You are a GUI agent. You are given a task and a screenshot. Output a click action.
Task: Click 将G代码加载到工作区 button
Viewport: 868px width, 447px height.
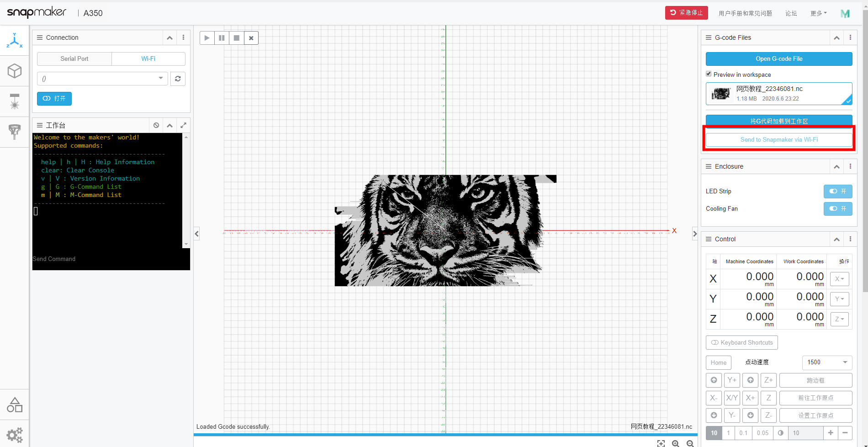[x=779, y=120]
